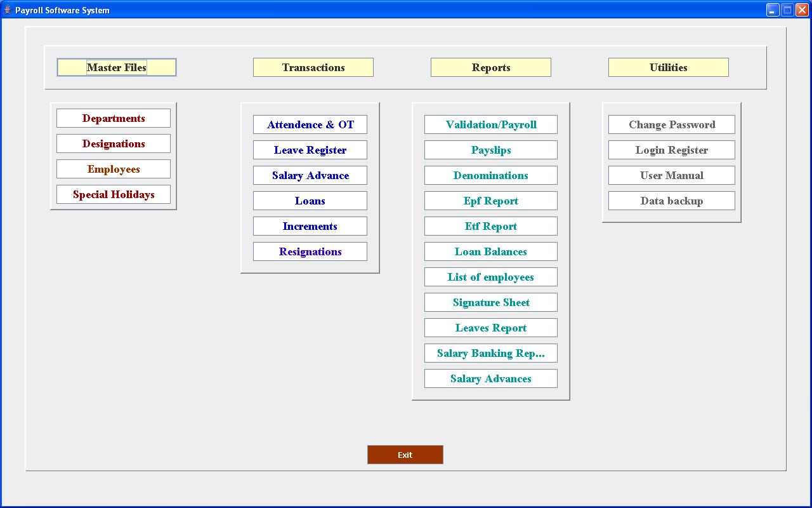Open the Attendence & OT transaction
This screenshot has width=812, height=508.
310,124
